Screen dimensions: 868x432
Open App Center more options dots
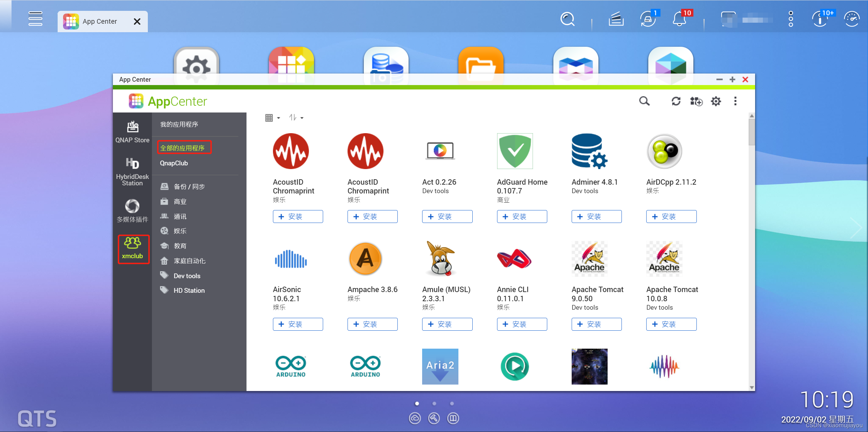tap(735, 101)
